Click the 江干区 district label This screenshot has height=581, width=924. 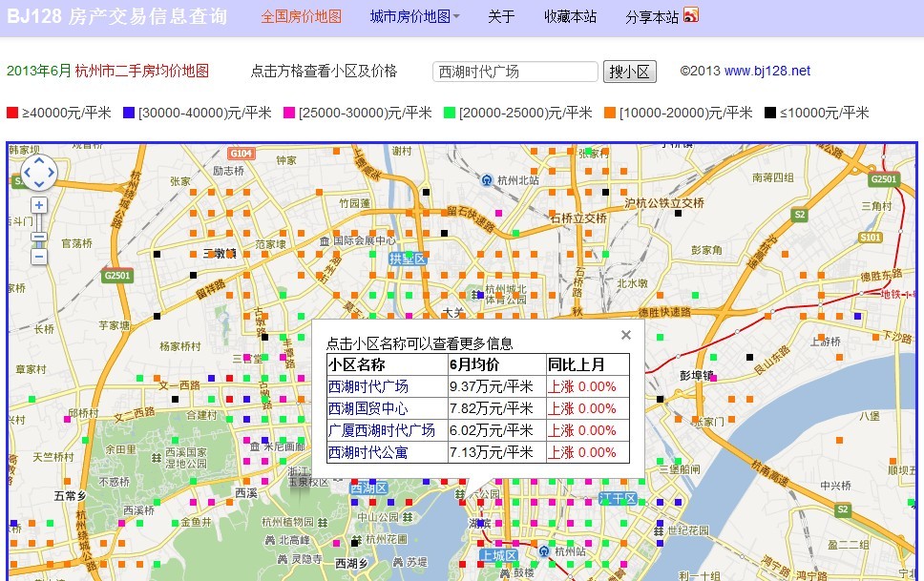pyautogui.click(x=618, y=499)
